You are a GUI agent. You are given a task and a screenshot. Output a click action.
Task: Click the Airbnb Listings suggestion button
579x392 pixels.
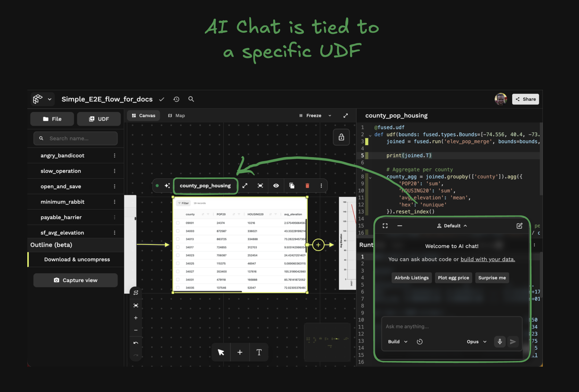coord(412,278)
